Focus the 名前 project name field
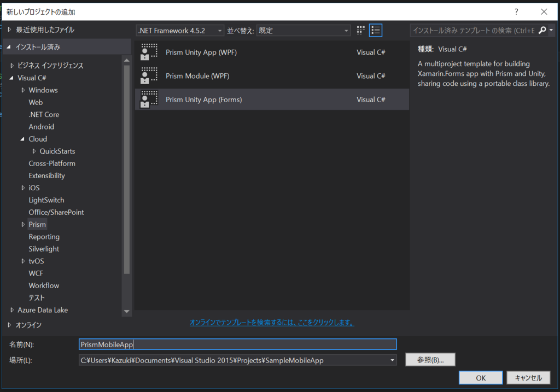This screenshot has width=560, height=392. tap(237, 344)
